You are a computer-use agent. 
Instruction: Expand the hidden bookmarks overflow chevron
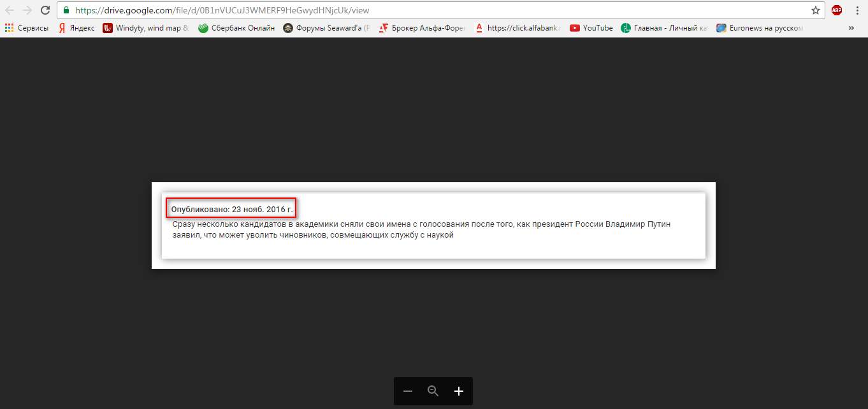(851, 28)
